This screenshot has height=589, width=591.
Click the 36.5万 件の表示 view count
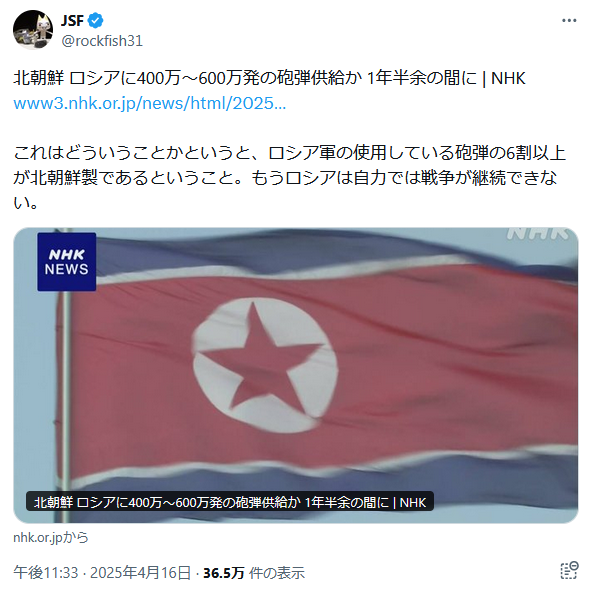coord(254,573)
